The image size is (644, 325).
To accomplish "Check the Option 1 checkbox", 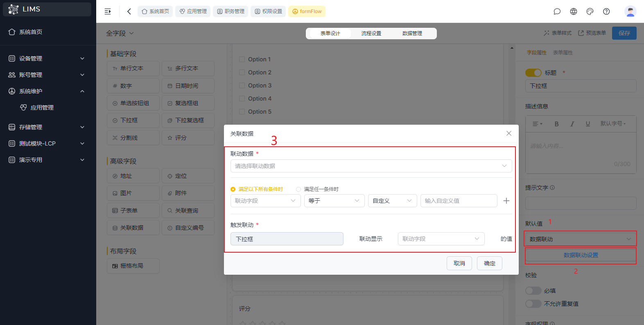I will click(x=242, y=59).
